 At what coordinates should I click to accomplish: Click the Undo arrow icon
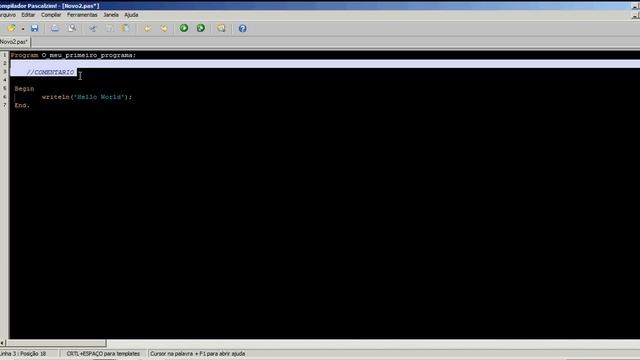pyautogui.click(x=147, y=28)
